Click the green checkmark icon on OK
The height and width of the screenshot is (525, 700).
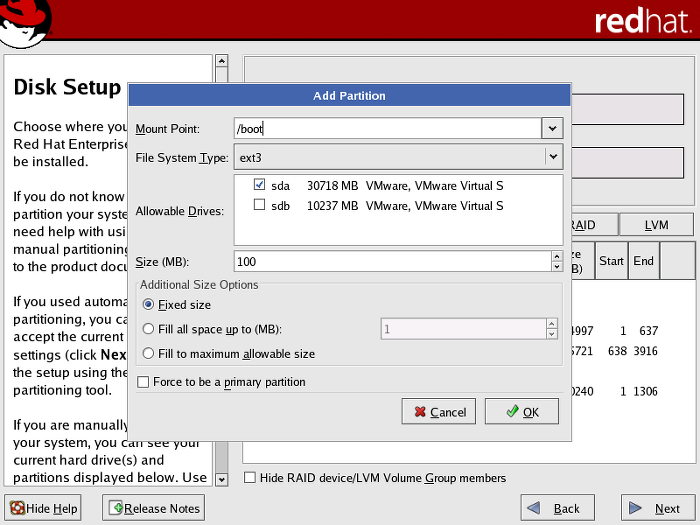pos(512,411)
